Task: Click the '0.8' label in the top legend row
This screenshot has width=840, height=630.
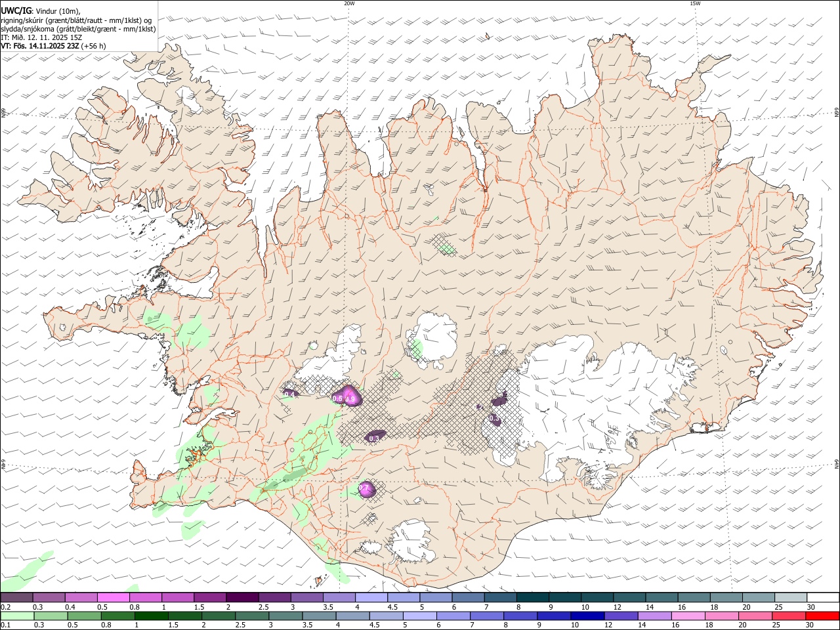Action: pos(135,607)
